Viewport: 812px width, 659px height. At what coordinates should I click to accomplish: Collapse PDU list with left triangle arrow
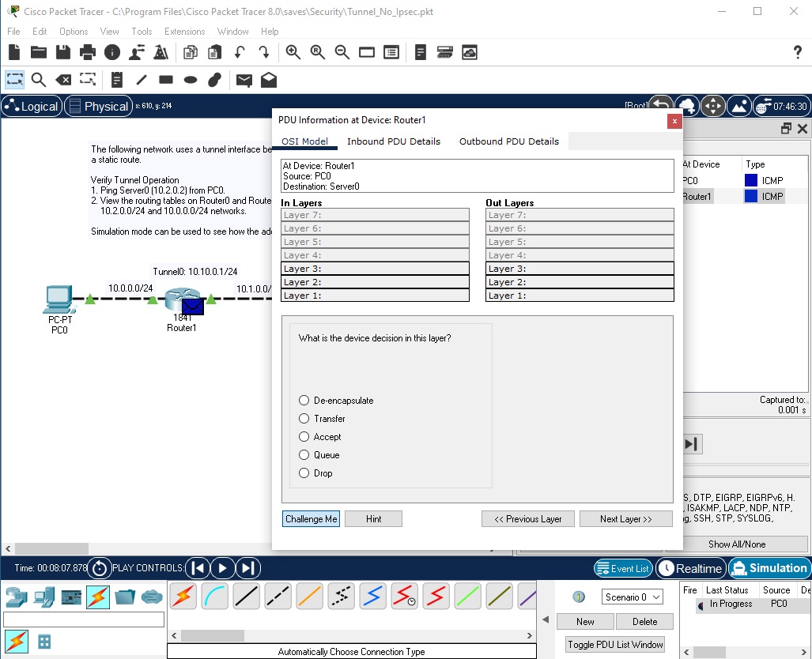(546, 619)
